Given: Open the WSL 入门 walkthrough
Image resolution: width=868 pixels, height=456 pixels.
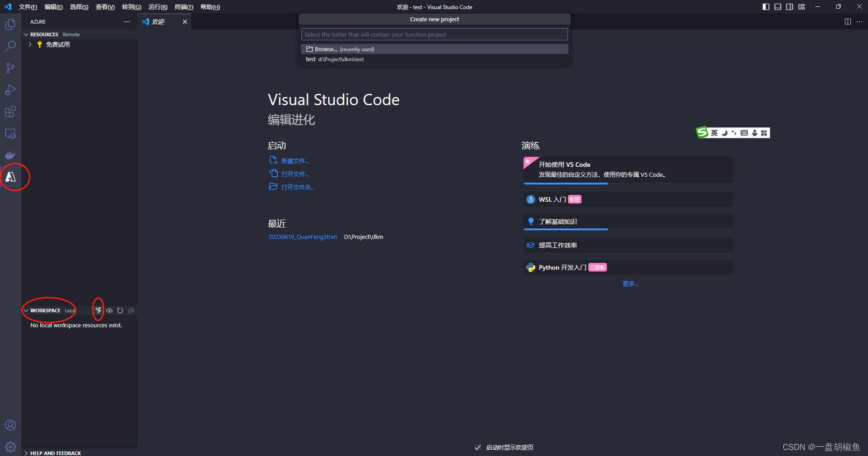Looking at the screenshot, I should [628, 199].
